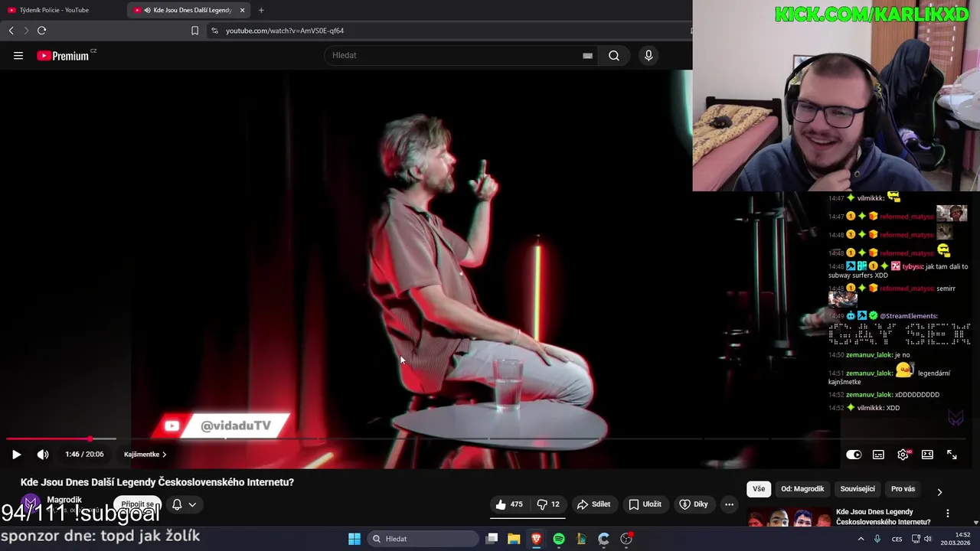Open Brave browser taskbar icon

point(536,539)
